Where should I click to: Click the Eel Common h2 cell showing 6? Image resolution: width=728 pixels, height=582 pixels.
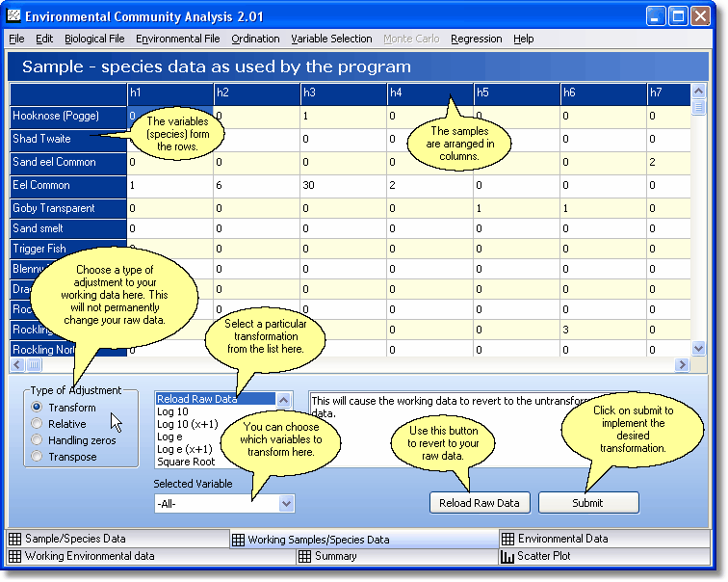(257, 186)
